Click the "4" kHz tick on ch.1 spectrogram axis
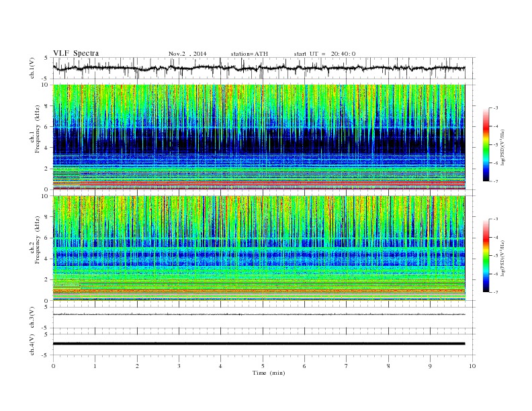 (x=46, y=148)
